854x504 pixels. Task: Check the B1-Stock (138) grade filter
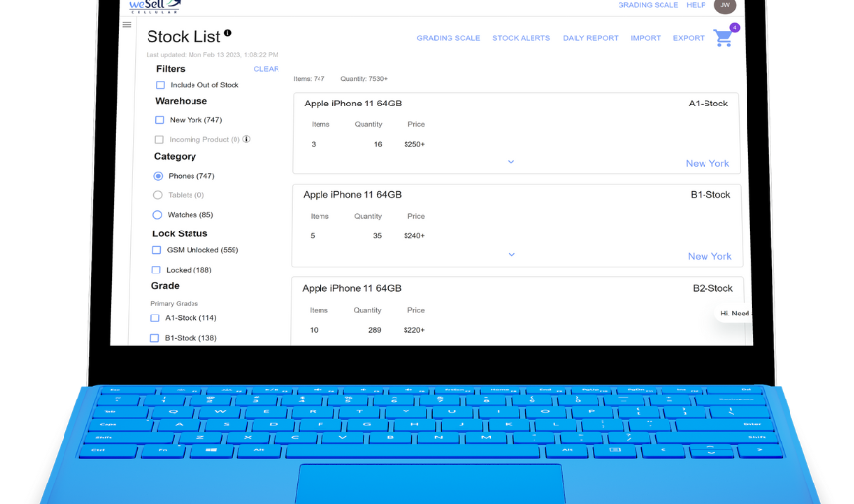[154, 338]
